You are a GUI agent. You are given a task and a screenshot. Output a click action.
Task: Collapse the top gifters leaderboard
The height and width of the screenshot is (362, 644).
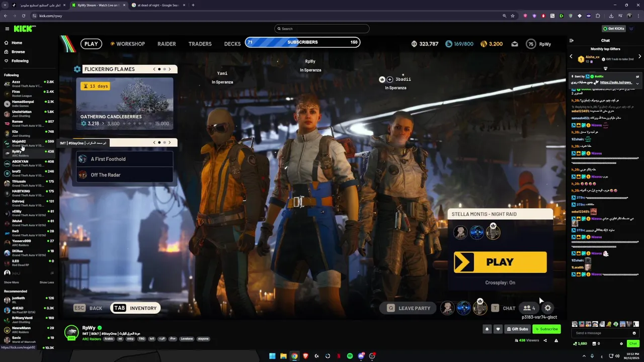pos(605,68)
